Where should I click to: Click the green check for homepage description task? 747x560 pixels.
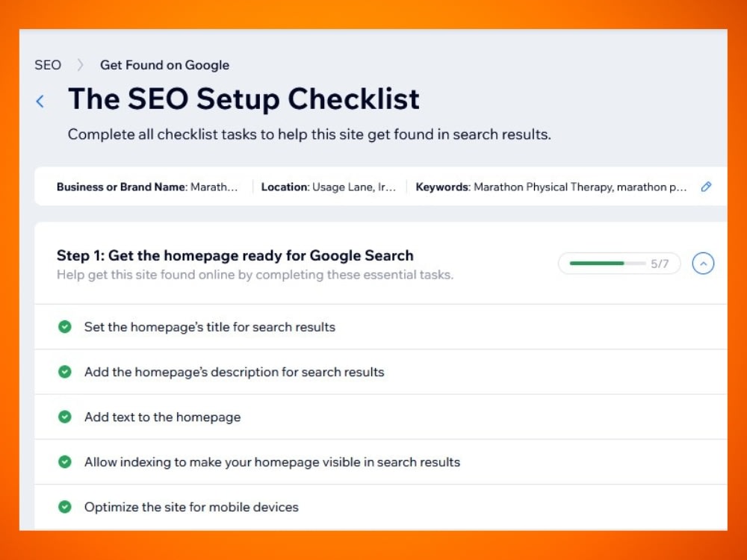[65, 371]
